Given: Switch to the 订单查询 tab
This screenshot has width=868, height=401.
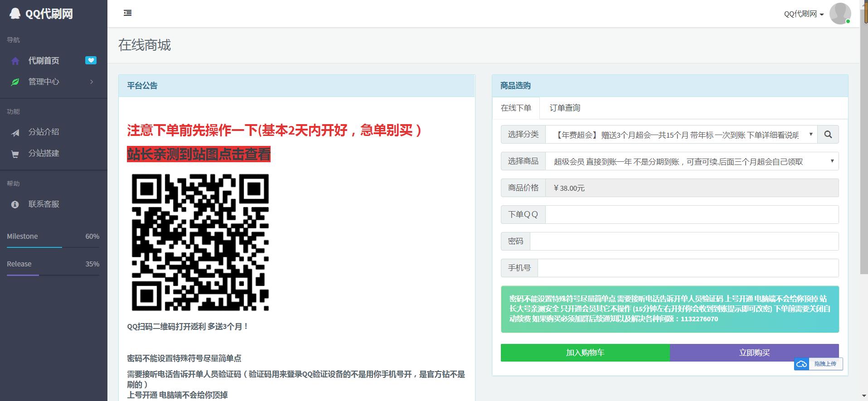Looking at the screenshot, I should coord(565,108).
